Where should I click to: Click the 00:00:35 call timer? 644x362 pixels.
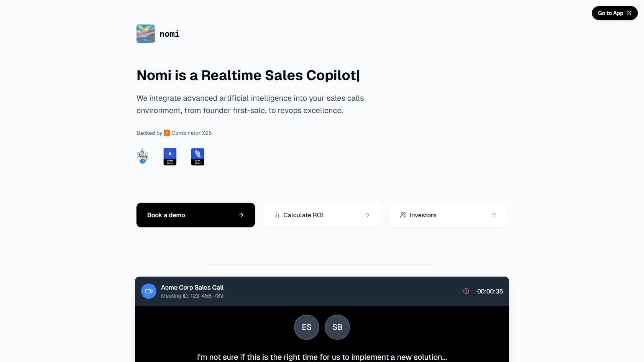490,291
